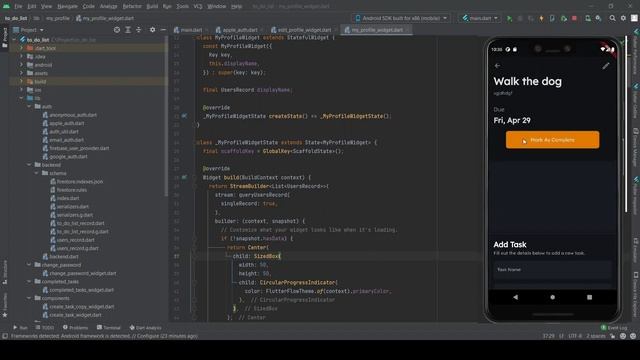Click the Debug icon next to Run

(520, 18)
